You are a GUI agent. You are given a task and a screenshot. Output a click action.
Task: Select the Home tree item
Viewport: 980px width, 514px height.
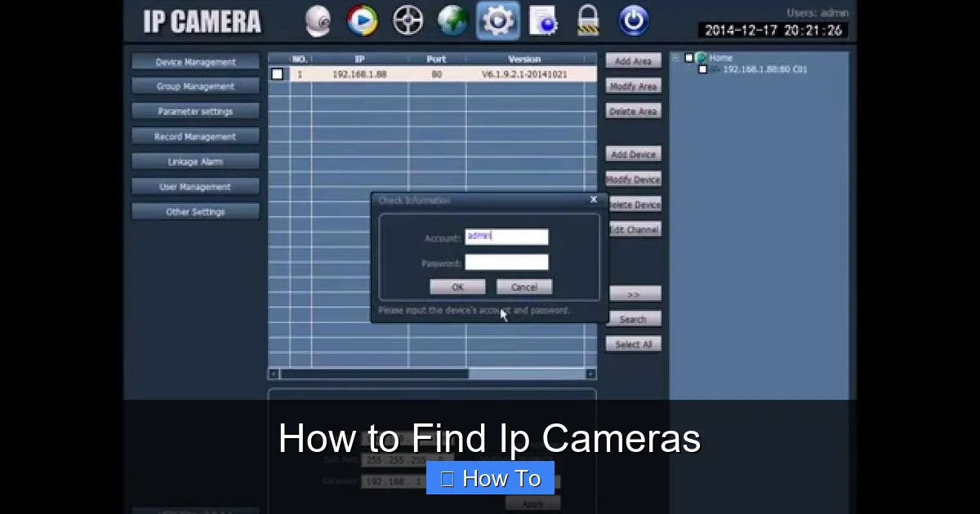[x=720, y=58]
